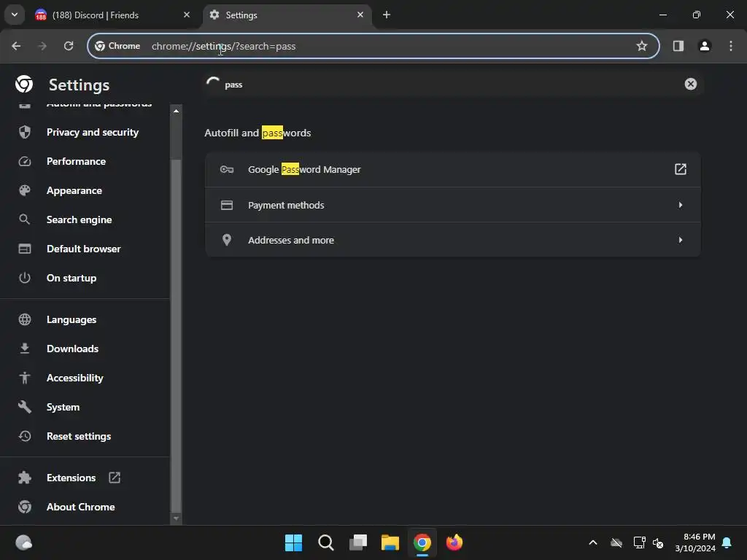Open the Chrome side panel
Viewport: 747px width, 560px height.
[678, 46]
